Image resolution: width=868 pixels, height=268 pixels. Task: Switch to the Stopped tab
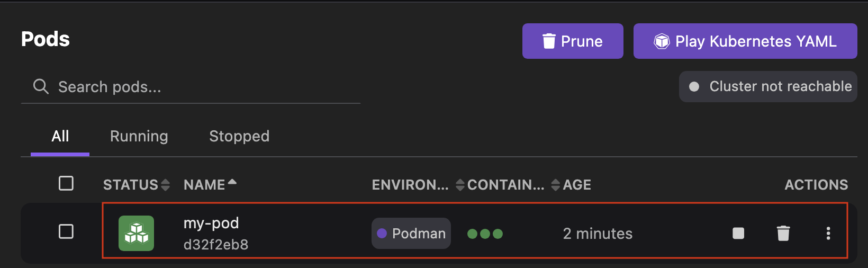[239, 136]
